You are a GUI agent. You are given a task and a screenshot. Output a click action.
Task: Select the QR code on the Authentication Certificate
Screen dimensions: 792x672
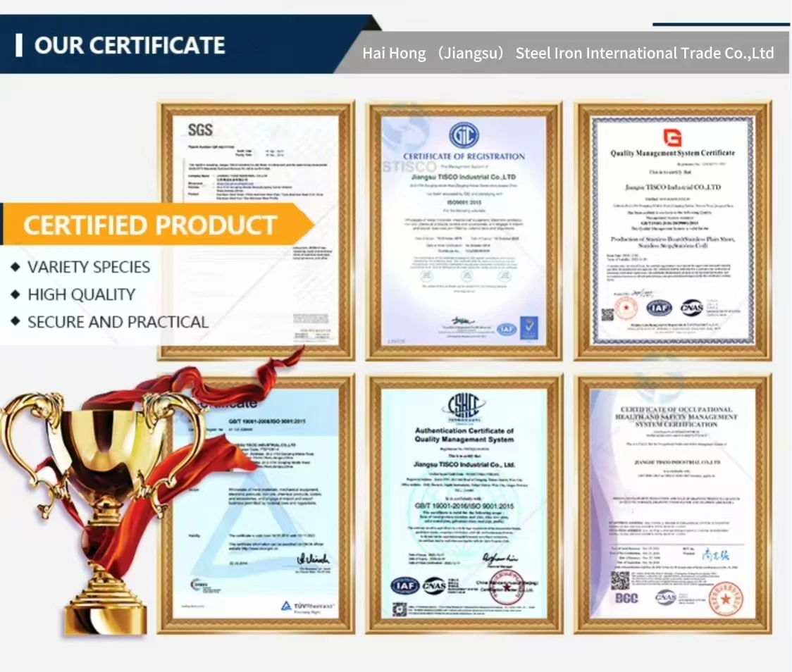coord(400,609)
